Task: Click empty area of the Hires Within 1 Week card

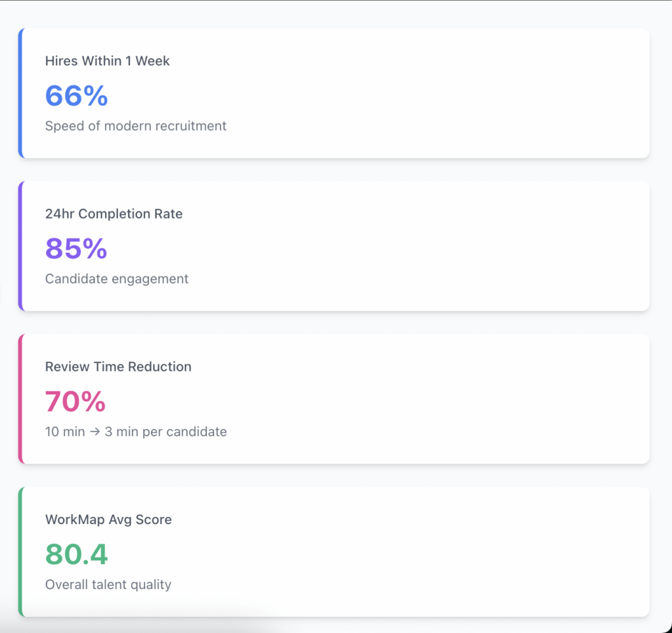Action: [427, 93]
